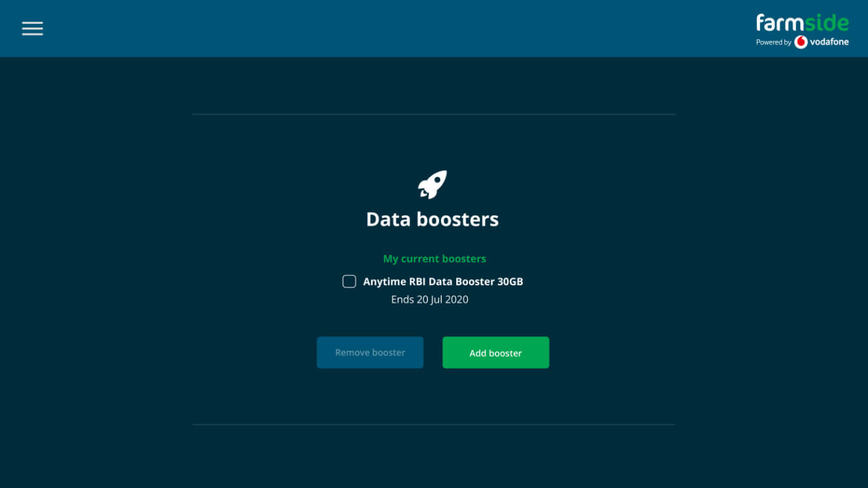Click the rocket icon above Data boosters
Screen dimensions: 868x488
point(432,185)
